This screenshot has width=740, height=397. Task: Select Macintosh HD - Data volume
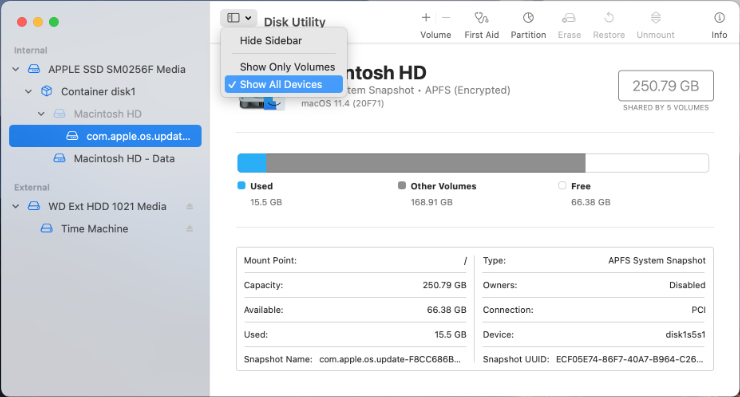[x=124, y=159]
